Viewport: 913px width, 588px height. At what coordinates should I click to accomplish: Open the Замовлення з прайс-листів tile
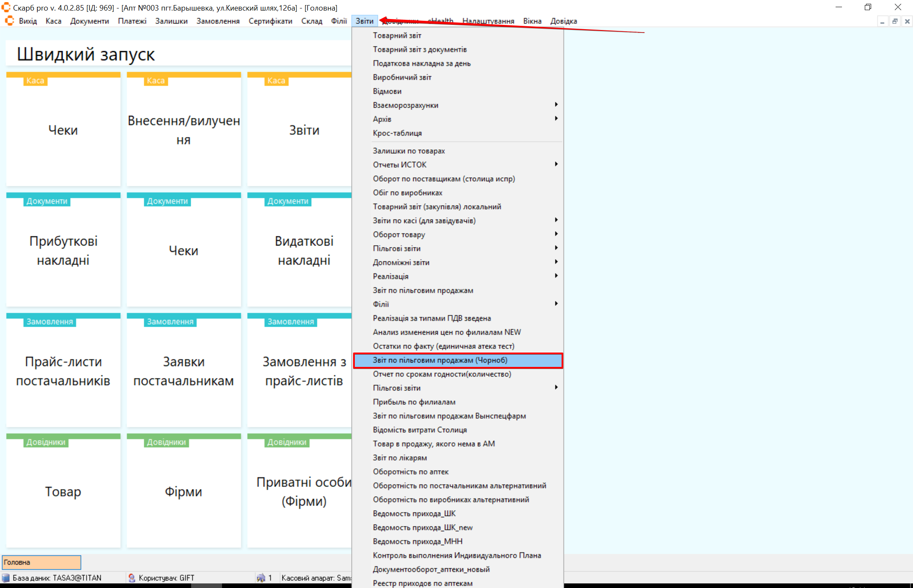tap(299, 370)
